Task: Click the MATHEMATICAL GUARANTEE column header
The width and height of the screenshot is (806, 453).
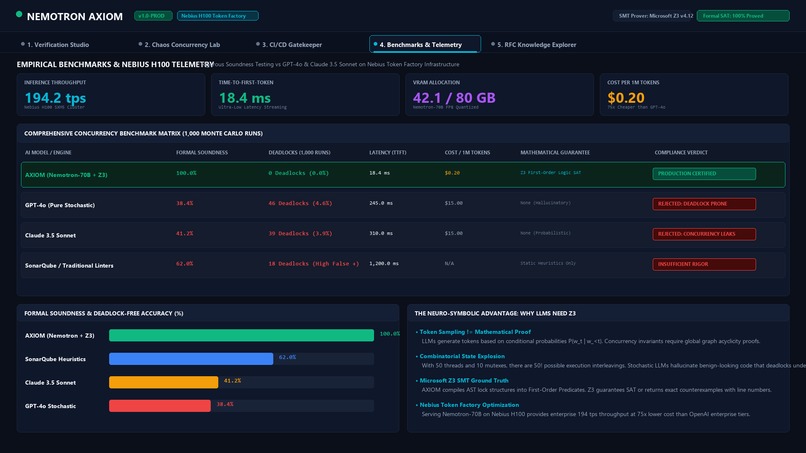Action: (555, 153)
